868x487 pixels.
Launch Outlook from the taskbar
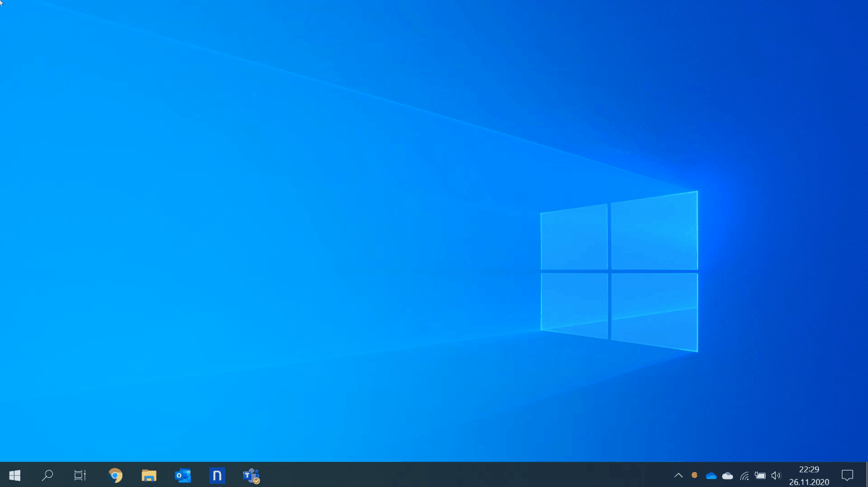point(183,475)
